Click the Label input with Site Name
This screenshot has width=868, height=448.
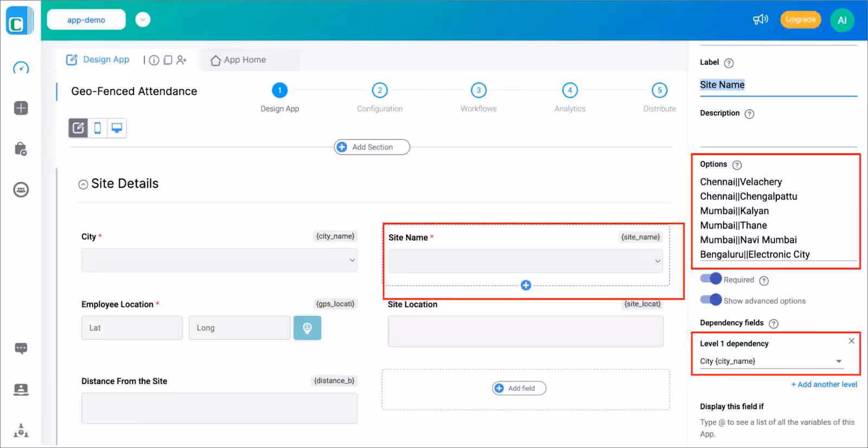[x=778, y=85]
